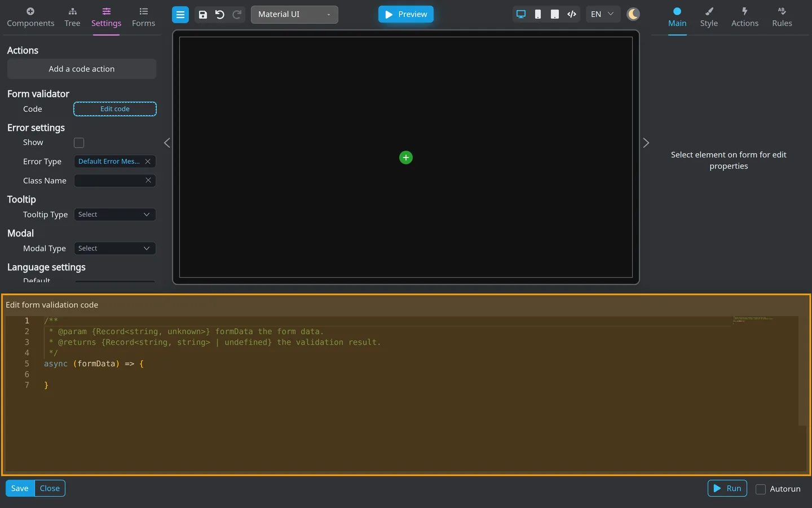Open the Actions properties tab

point(745,17)
